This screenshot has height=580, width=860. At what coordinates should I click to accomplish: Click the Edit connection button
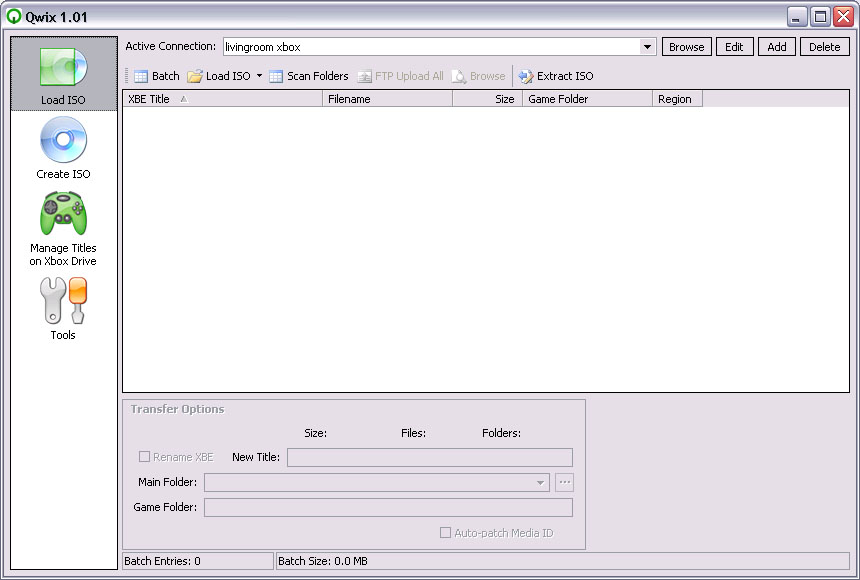coord(734,47)
